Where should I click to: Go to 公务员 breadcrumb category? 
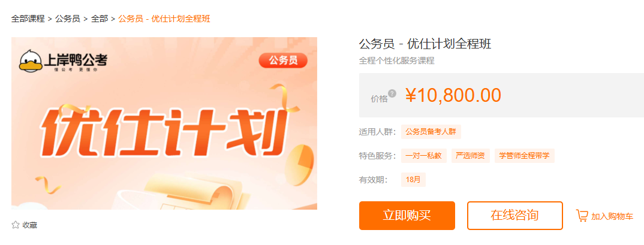click(x=68, y=19)
